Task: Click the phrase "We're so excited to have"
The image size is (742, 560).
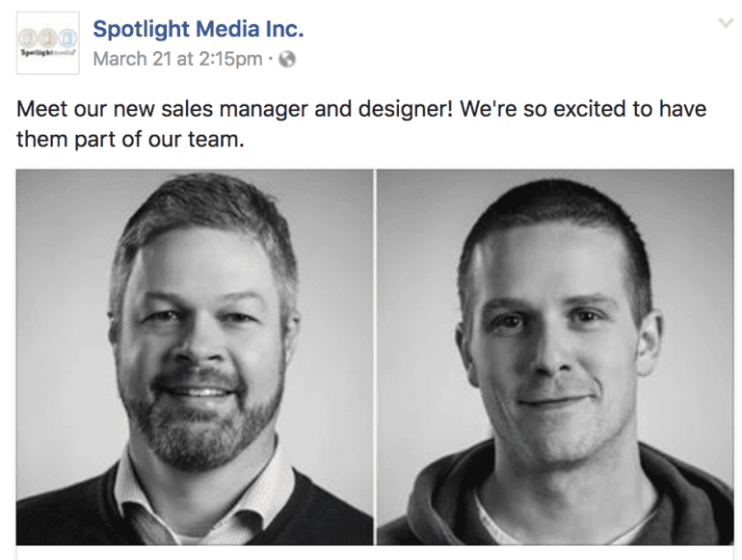Action: point(583,109)
